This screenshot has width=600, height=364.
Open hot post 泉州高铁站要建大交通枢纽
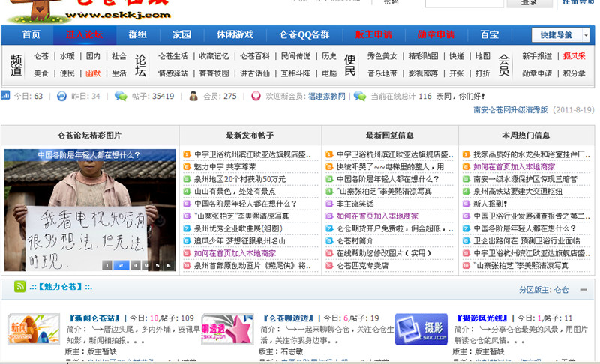pos(517,191)
